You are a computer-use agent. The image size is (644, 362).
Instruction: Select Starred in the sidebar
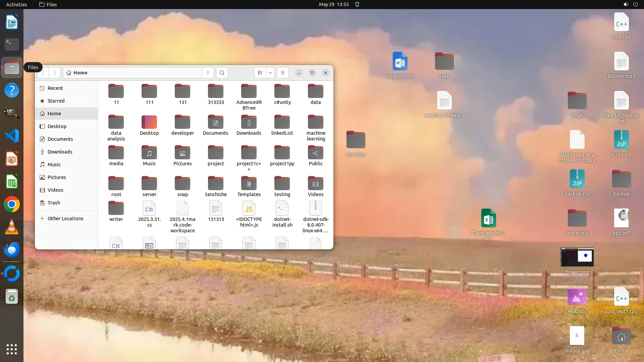(56, 101)
